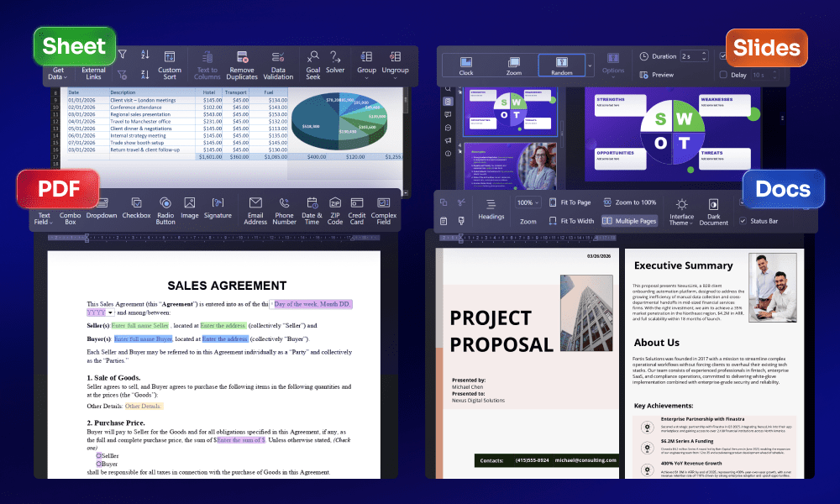Uncheck the Status Bar checkbox in Docs
The width and height of the screenshot is (840, 504).
743,221
